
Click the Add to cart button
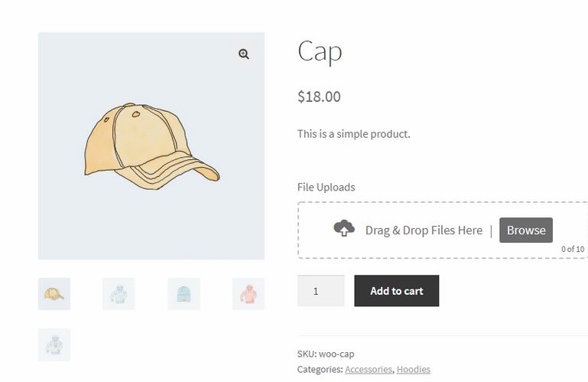[x=396, y=291]
